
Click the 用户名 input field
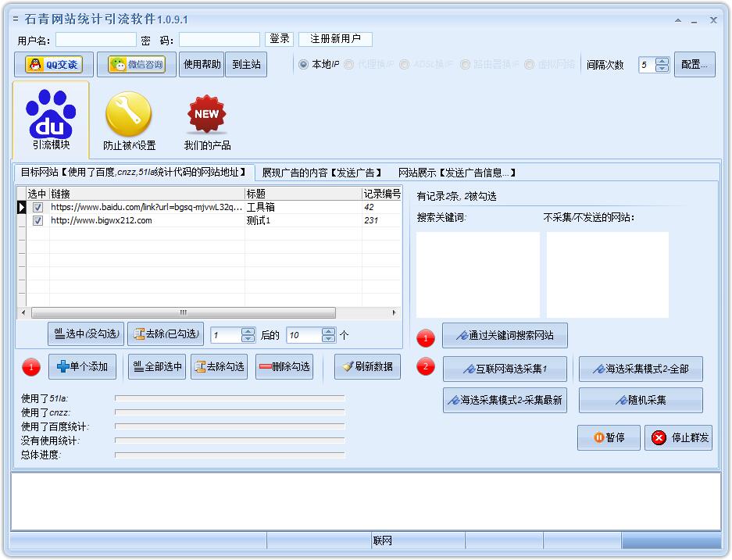(x=95, y=40)
